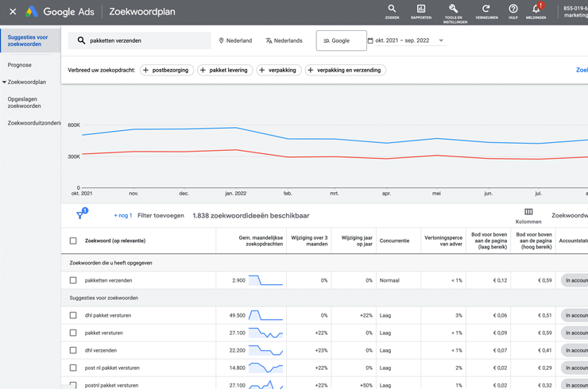Check the 'pakket versturen' row checkbox

tap(73, 333)
